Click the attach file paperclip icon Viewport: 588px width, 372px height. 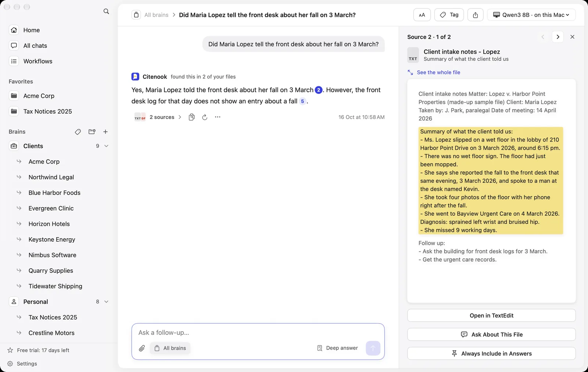coord(142,348)
